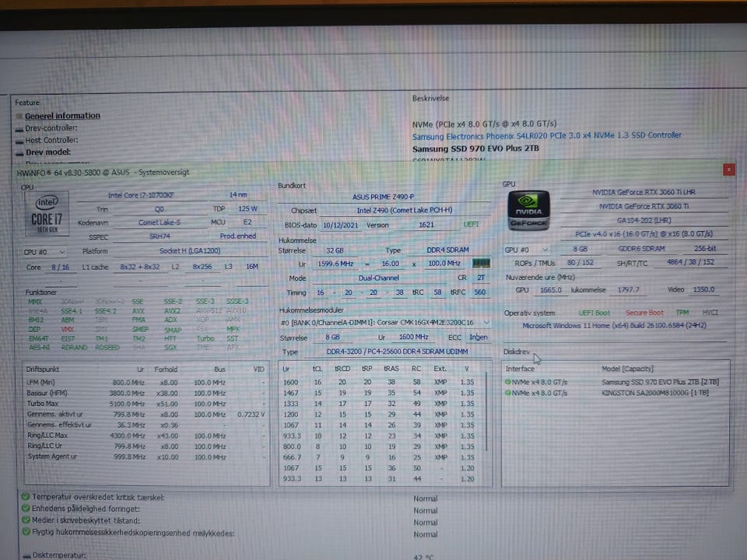Viewport: 747px width, 560px height.
Task: Click the 32 GB memory size value
Action: click(335, 250)
